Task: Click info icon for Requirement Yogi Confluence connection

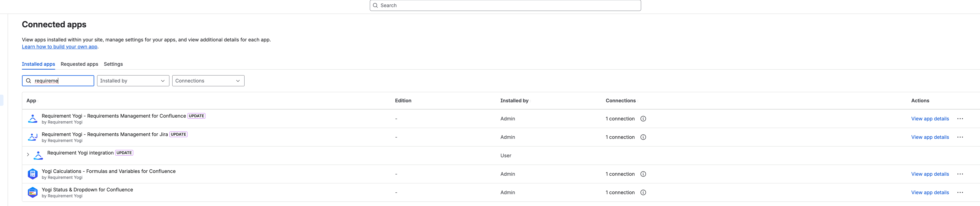Action: [x=643, y=119]
